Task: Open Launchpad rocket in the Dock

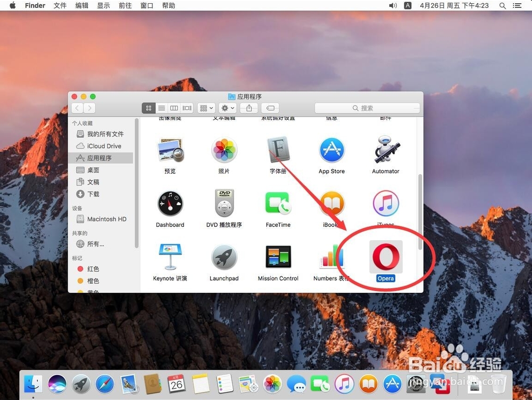Action: point(81,384)
